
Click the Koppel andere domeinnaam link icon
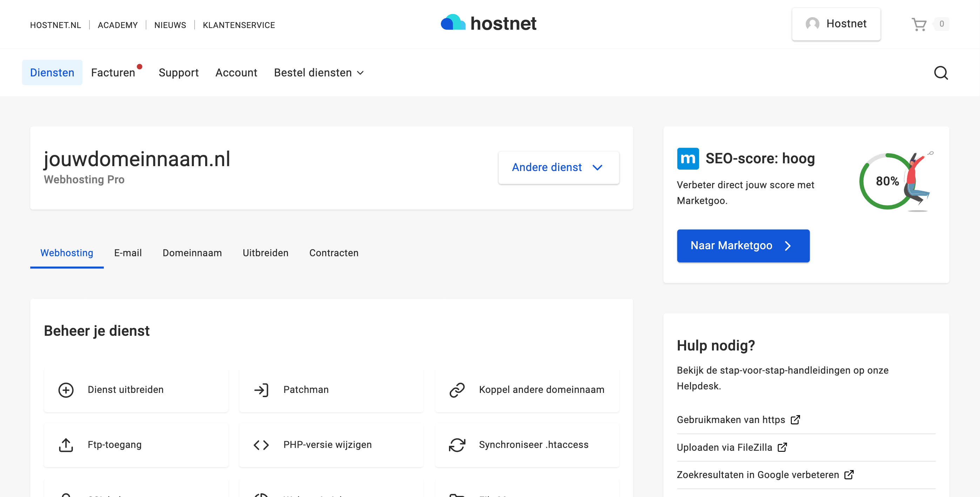457,390
